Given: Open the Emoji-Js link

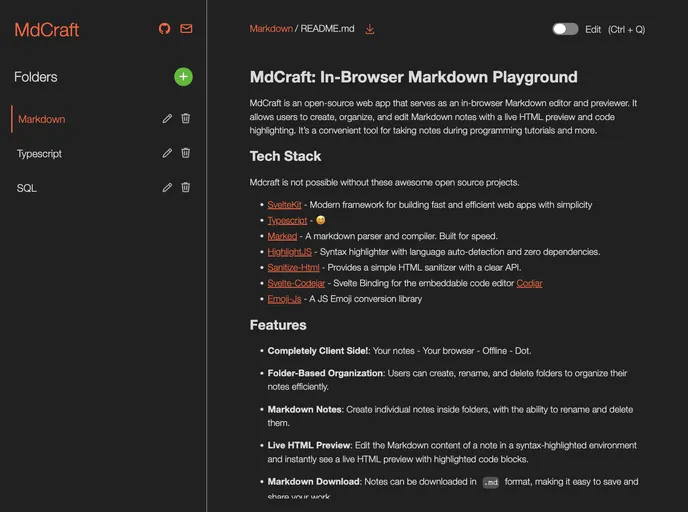Looking at the screenshot, I should (284, 299).
